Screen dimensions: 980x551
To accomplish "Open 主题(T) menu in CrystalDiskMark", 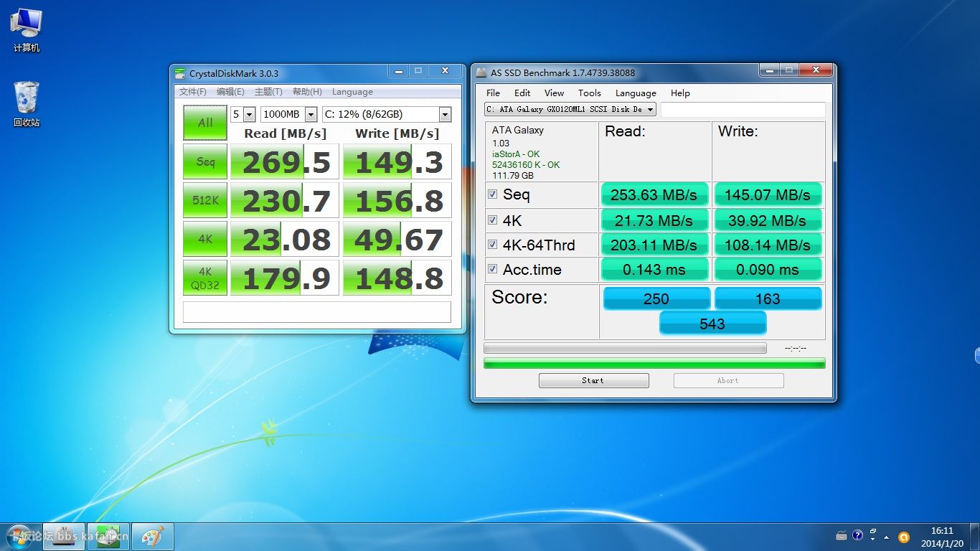I will click(268, 92).
